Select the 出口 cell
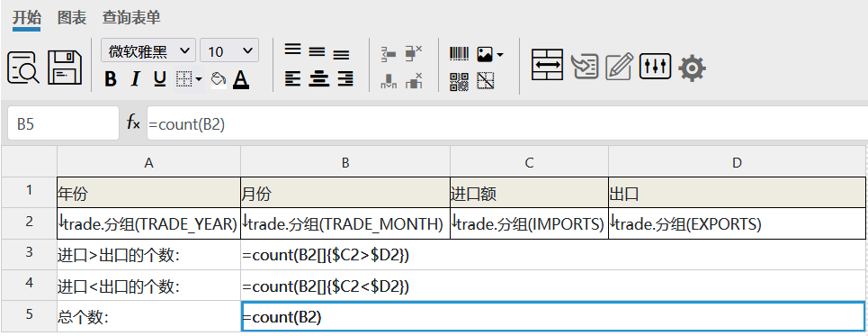The height and width of the screenshot is (336, 868). pos(737,193)
